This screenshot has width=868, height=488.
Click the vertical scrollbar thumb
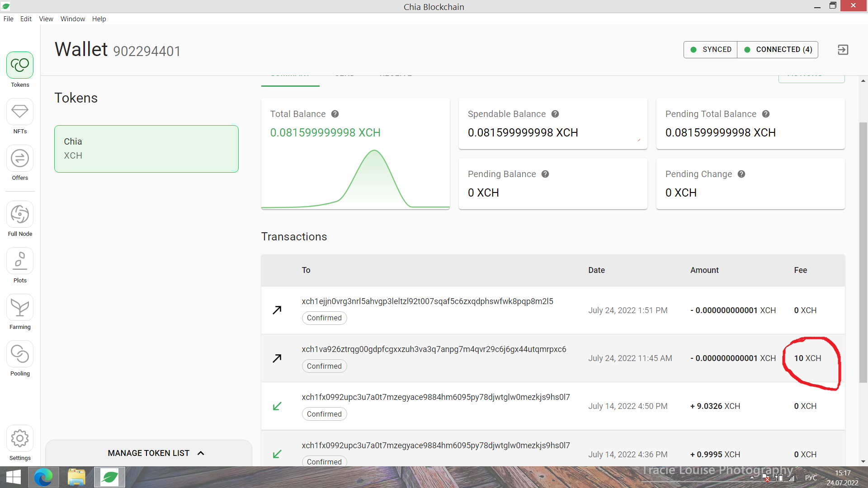863,252
